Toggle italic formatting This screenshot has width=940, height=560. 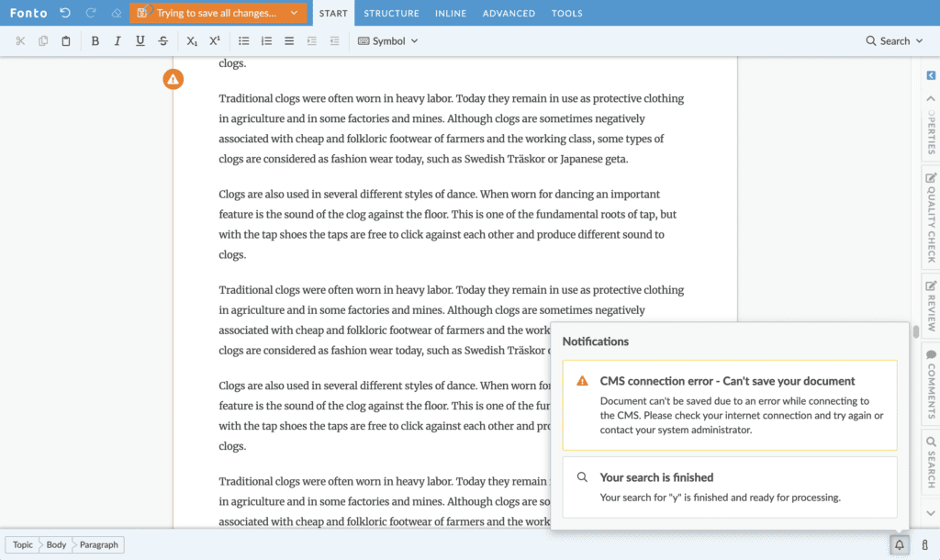click(x=117, y=40)
